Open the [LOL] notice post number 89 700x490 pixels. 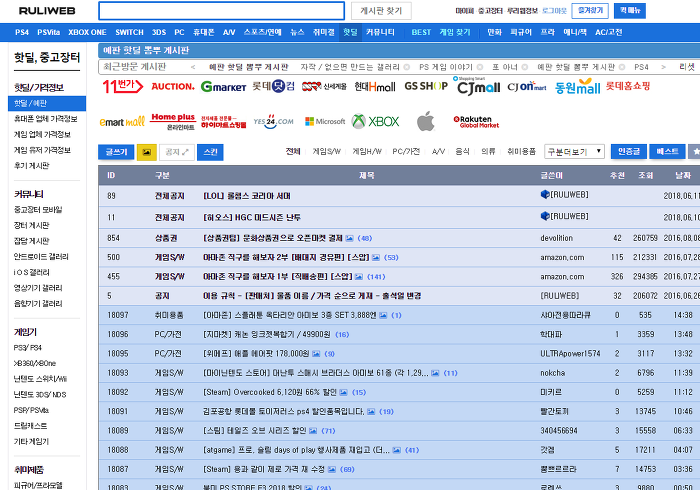click(x=247, y=196)
